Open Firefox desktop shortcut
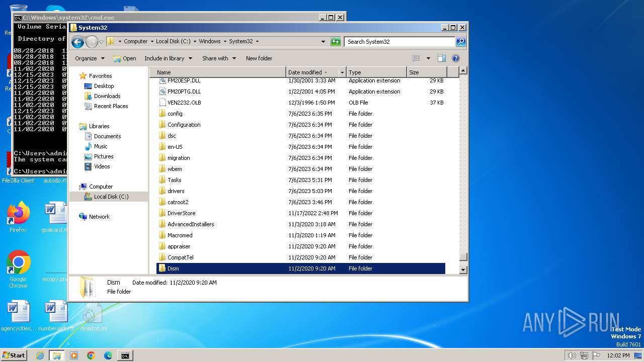Image resolution: width=644 pixels, height=362 pixels. coord(18,217)
